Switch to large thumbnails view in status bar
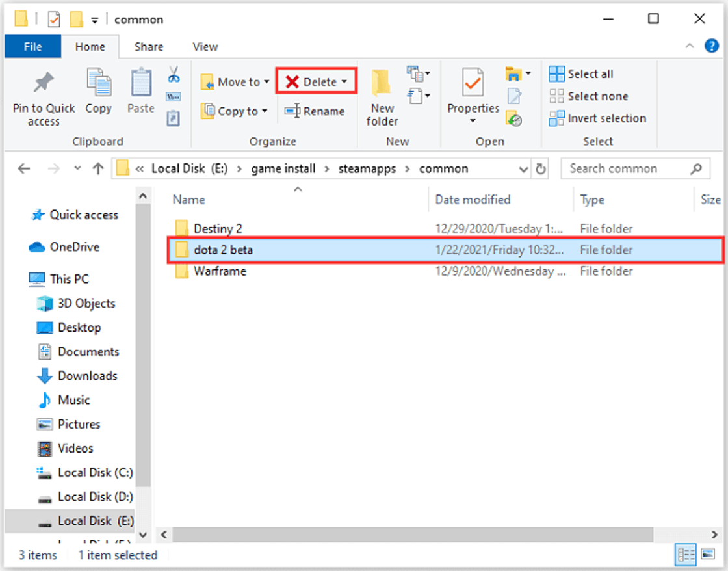Viewport: 728px width, 571px height. [x=707, y=555]
